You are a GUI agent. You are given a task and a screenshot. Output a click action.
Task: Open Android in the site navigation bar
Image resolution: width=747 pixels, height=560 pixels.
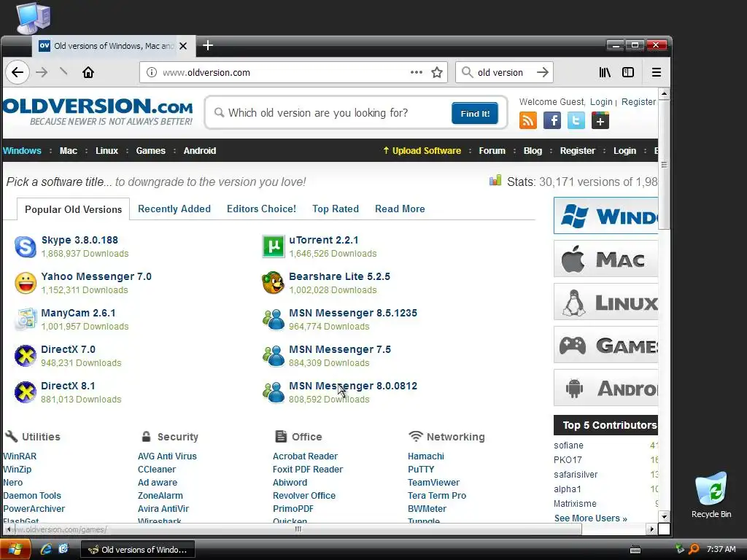tap(200, 150)
